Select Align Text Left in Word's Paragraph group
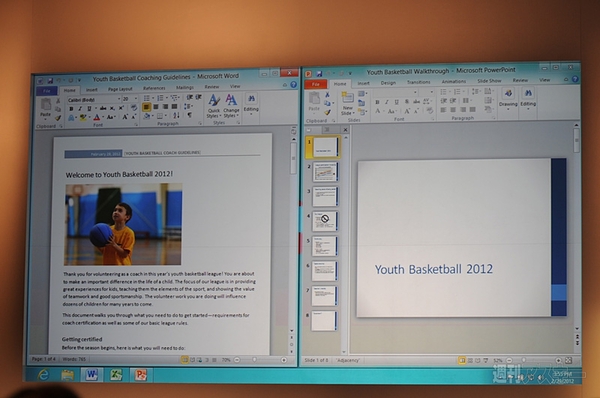600x398 pixels. (x=147, y=107)
